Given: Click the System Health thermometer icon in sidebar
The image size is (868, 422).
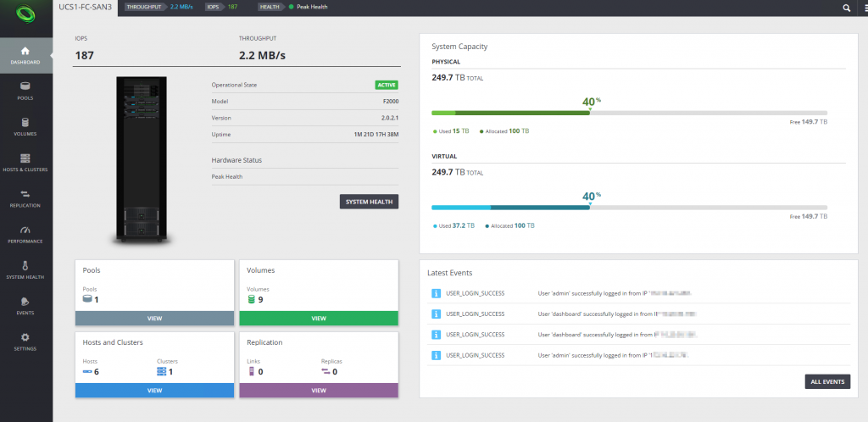Looking at the screenshot, I should coord(25,265).
